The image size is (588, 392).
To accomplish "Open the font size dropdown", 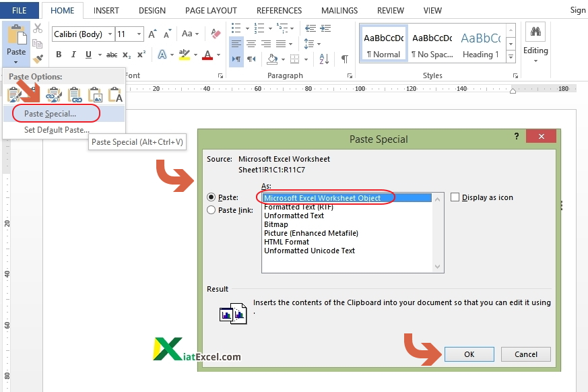I will 139,34.
